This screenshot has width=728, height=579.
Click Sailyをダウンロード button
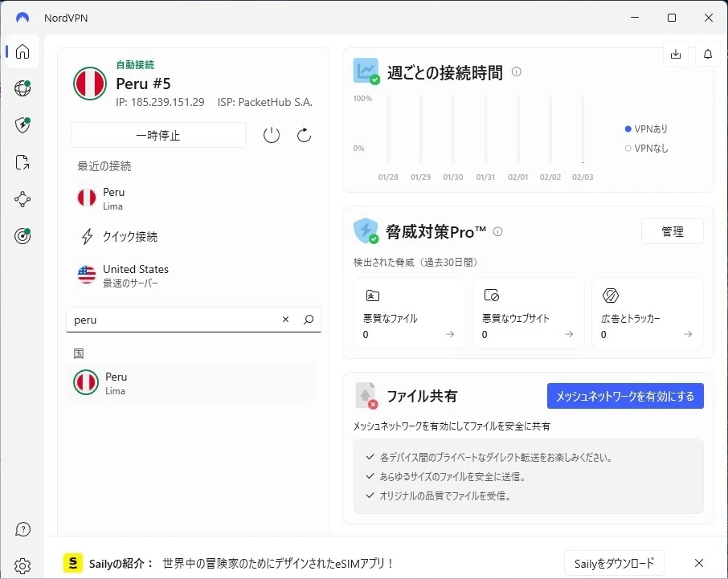pos(614,564)
